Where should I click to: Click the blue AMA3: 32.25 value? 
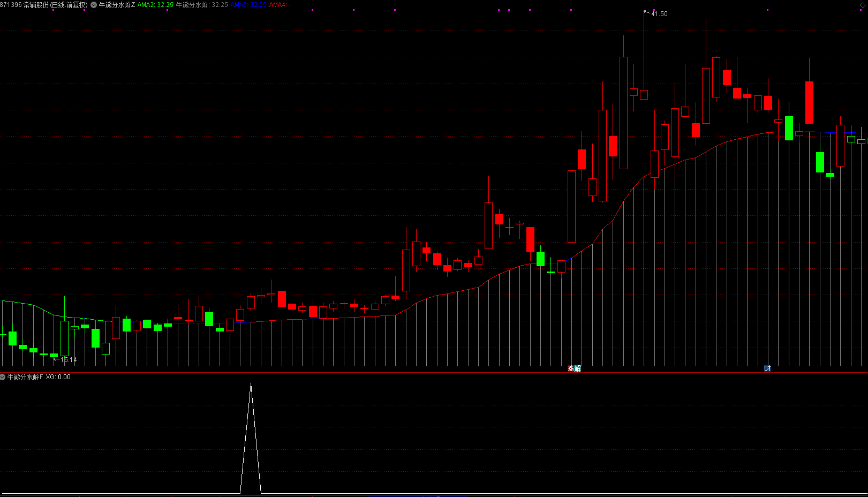[248, 5]
